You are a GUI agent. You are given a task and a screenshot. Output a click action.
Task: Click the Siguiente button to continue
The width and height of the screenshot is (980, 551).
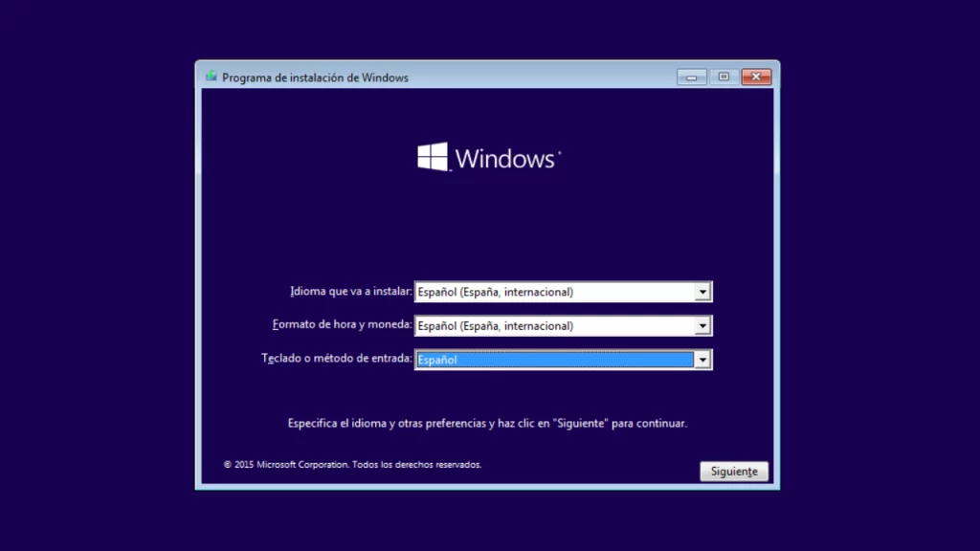(734, 472)
